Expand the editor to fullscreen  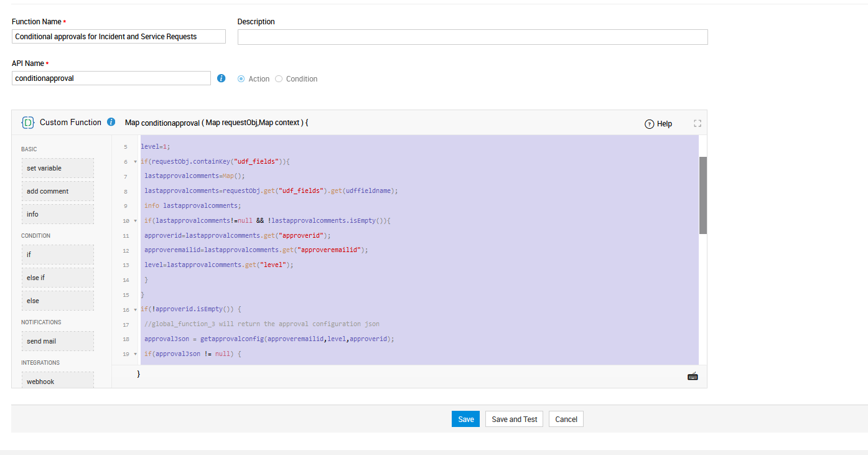click(x=698, y=123)
